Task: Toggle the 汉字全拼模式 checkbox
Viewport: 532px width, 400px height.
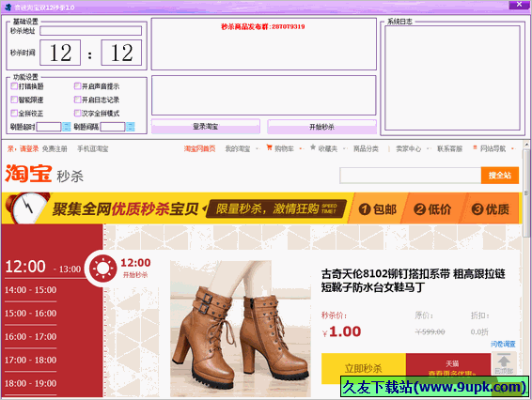Action: pyautogui.click(x=77, y=114)
